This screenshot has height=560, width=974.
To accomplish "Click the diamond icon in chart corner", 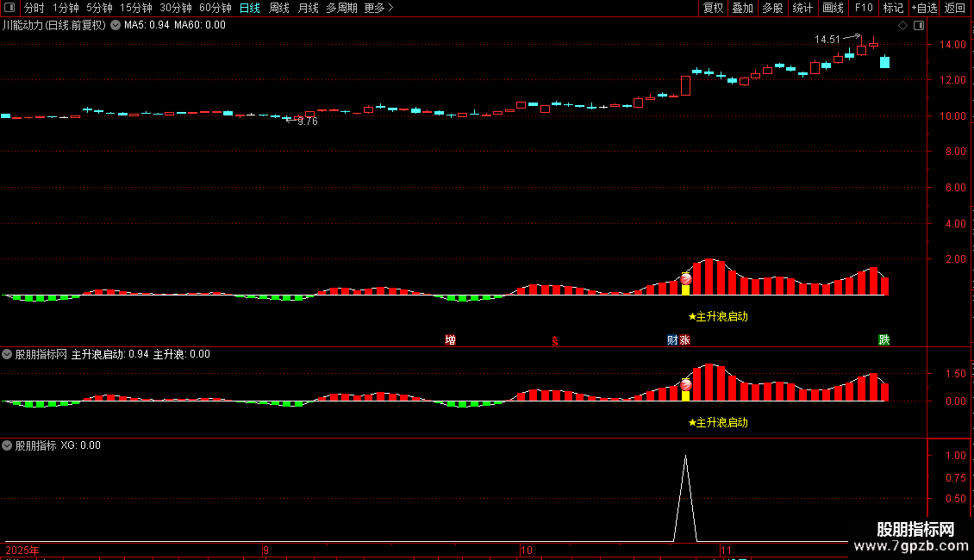I will click(x=903, y=26).
